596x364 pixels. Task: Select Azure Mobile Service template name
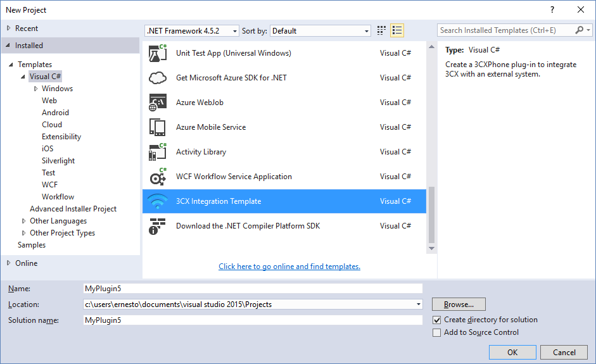click(210, 127)
